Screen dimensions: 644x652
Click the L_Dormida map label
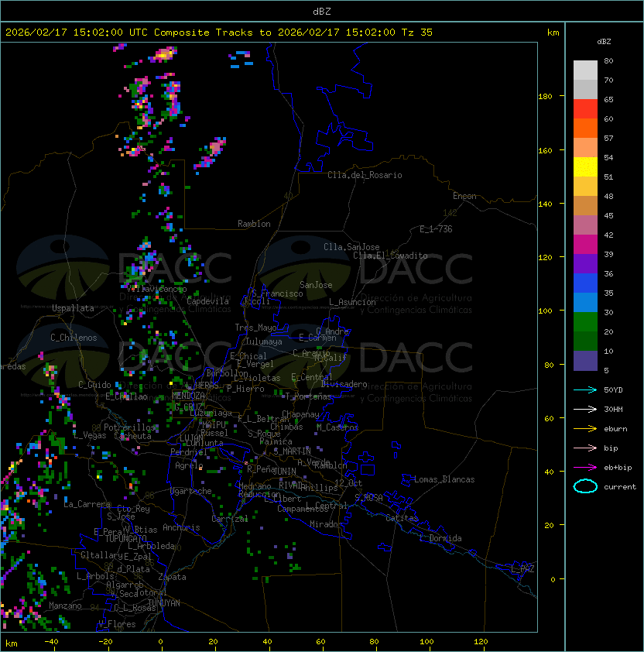(440, 538)
